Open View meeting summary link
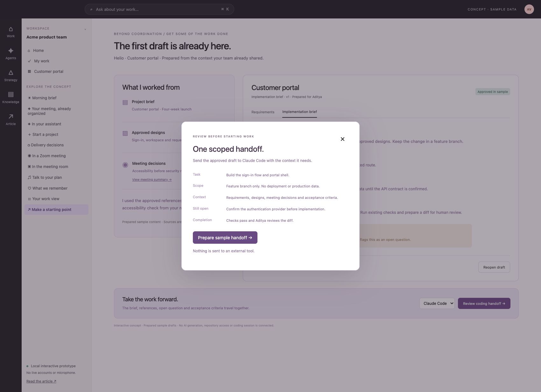The height and width of the screenshot is (392, 541). coord(152,179)
